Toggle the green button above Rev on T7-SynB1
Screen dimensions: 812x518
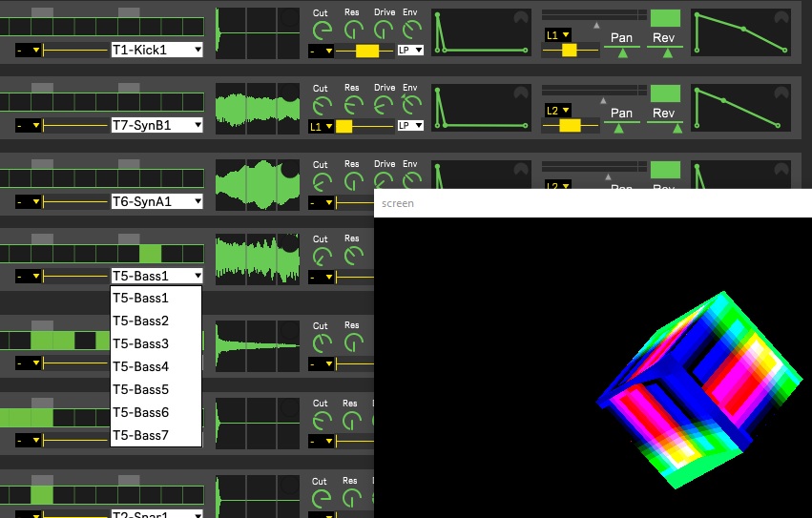pyautogui.click(x=665, y=93)
